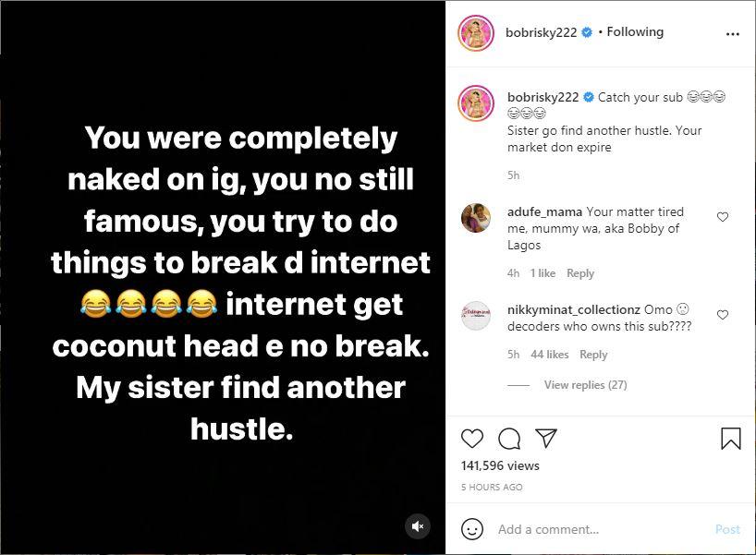
Task: Reply to adufe_mama's comment
Action: pos(580,273)
